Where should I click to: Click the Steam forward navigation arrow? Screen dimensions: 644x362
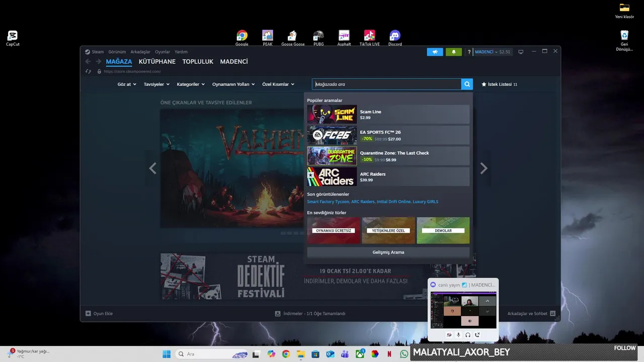pos(99,61)
